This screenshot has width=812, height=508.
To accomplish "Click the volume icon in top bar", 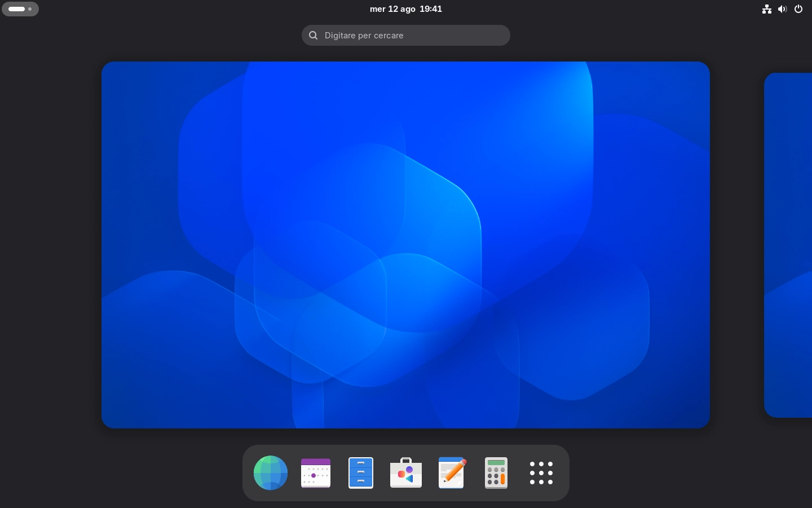I will coord(783,9).
